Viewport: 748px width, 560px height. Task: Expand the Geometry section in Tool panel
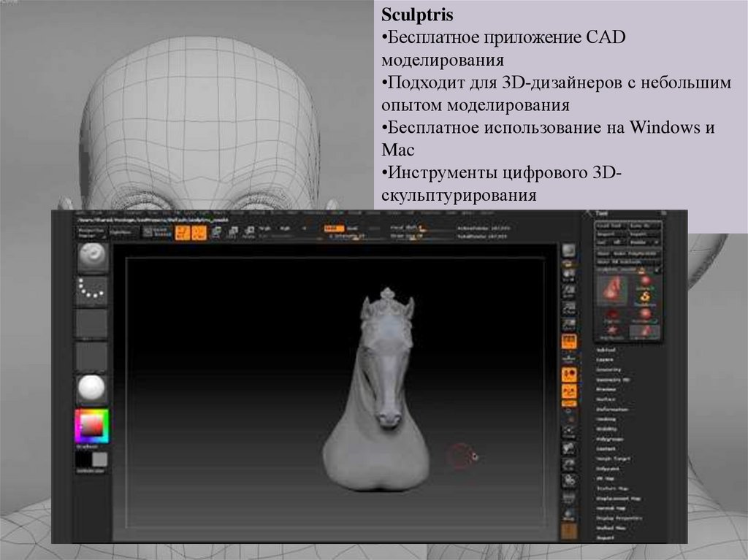tap(608, 370)
